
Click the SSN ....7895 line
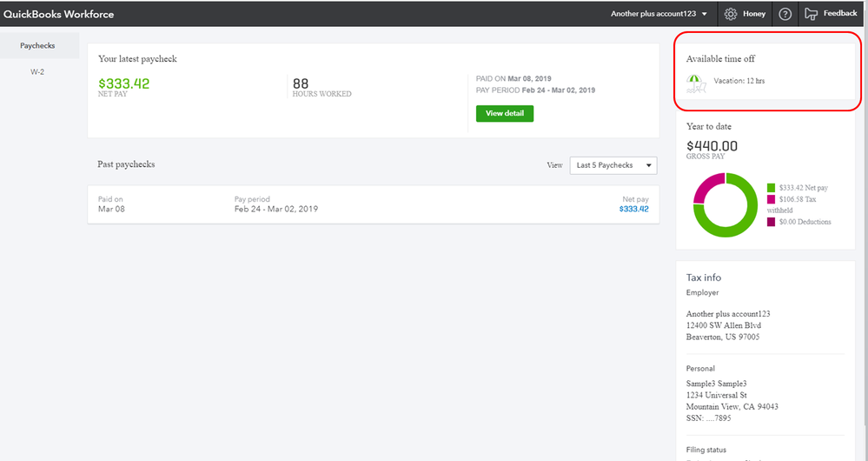(709, 418)
